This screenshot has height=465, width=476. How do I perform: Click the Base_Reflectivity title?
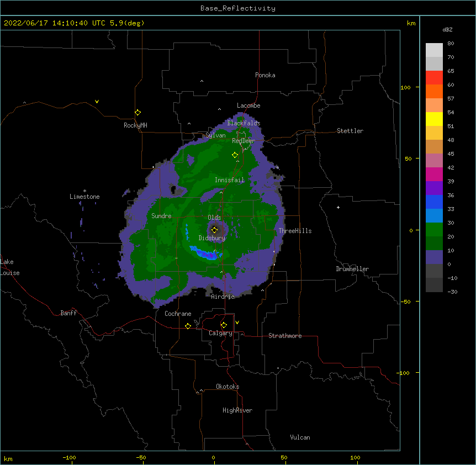[x=238, y=8]
